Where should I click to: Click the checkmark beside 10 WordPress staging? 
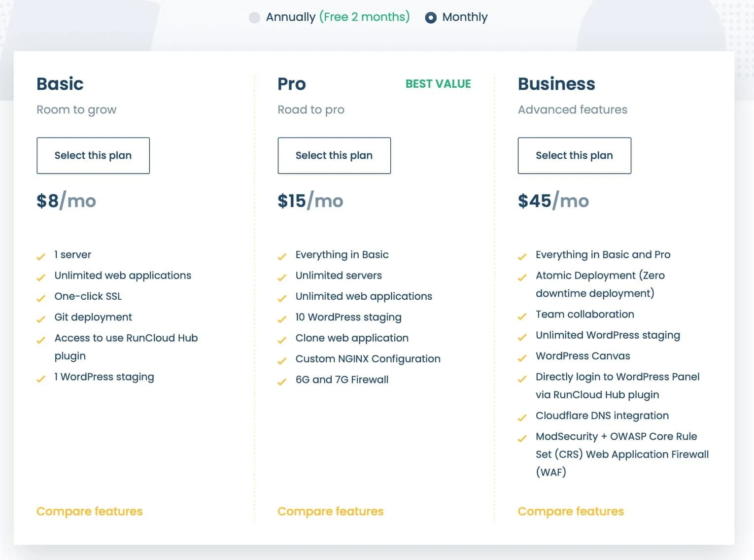(283, 319)
